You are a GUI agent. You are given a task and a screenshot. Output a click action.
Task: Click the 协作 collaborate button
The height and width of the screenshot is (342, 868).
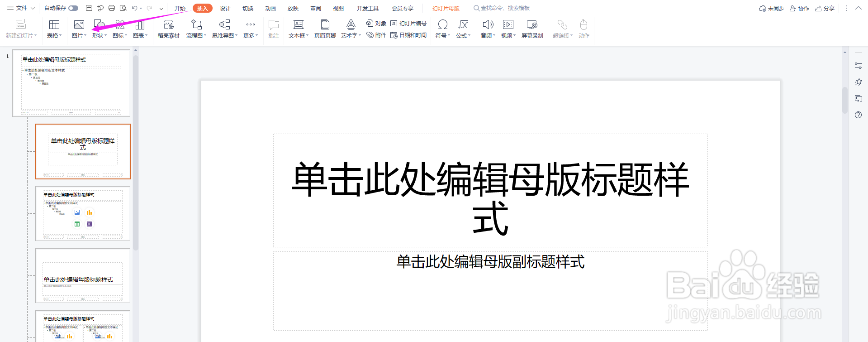[x=799, y=8]
